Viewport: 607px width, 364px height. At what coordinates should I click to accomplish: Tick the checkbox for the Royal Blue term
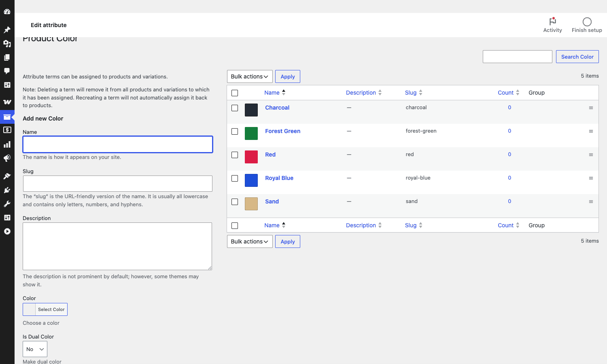pyautogui.click(x=235, y=178)
